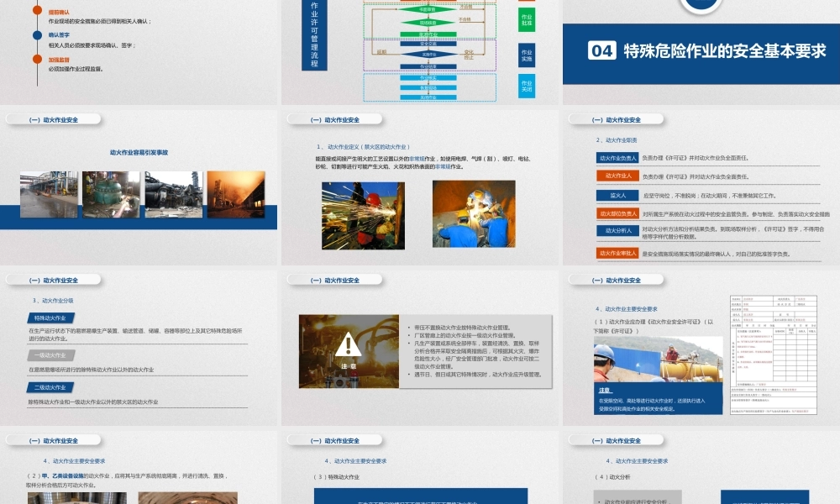Click the 2、动火作业职责 heading
Viewport: 840px width, 504px height.
pyautogui.click(x=617, y=140)
